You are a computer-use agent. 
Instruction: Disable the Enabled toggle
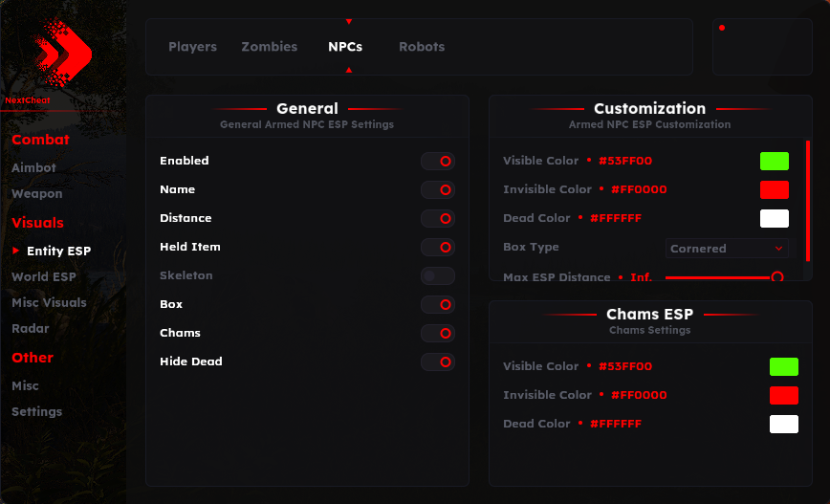(x=438, y=161)
